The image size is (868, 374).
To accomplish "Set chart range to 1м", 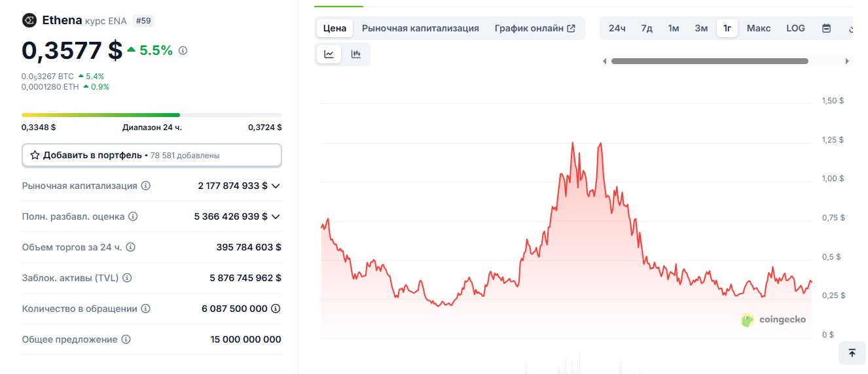I will (674, 28).
